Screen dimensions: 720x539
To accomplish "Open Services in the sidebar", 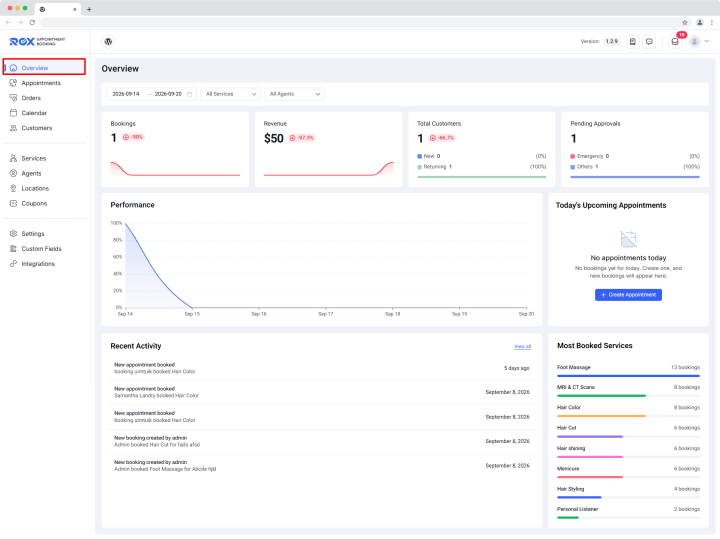I will pos(34,158).
